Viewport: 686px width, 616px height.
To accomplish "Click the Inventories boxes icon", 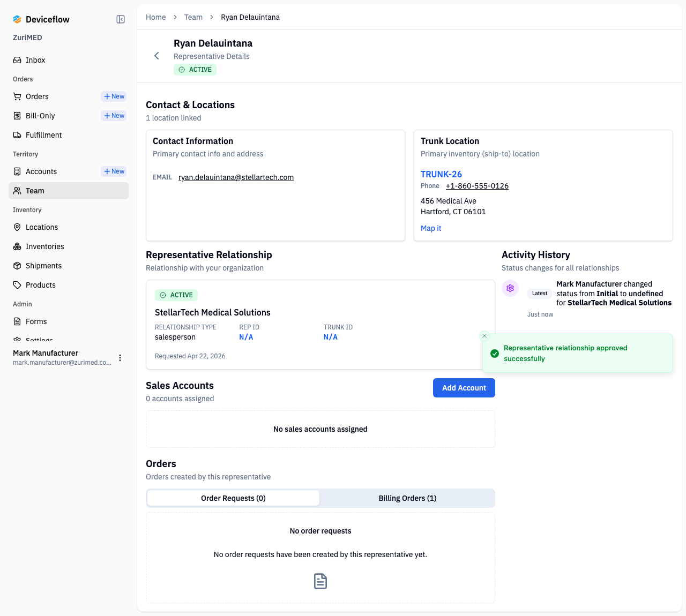I will tap(17, 246).
